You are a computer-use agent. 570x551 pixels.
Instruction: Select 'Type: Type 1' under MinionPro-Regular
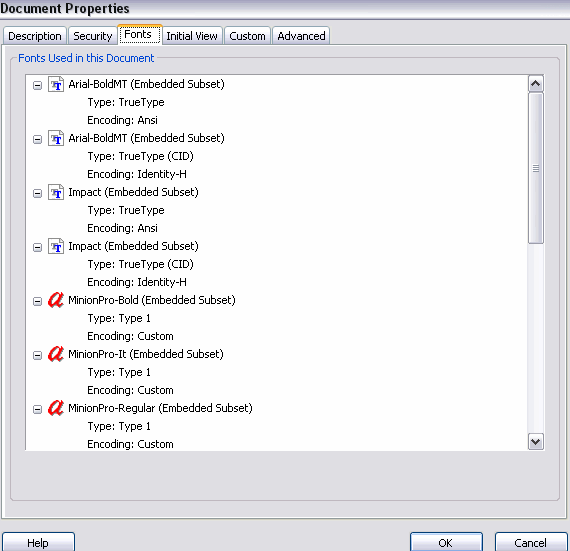pyautogui.click(x=119, y=426)
